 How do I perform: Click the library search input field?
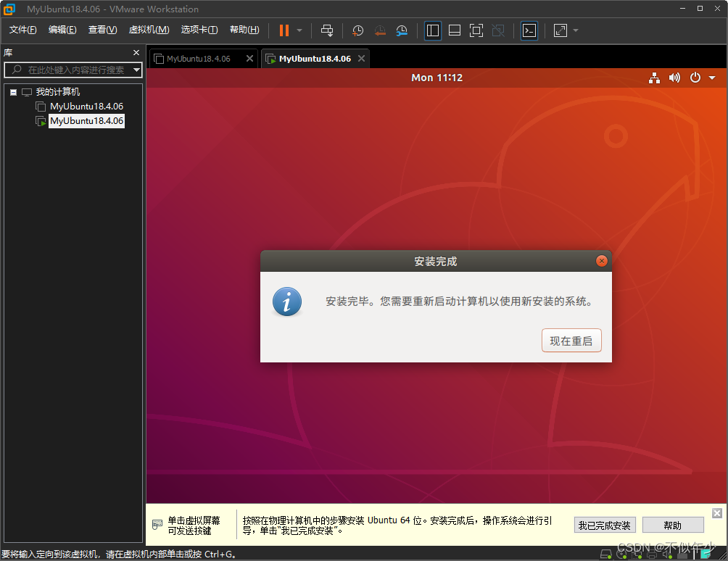coord(74,70)
